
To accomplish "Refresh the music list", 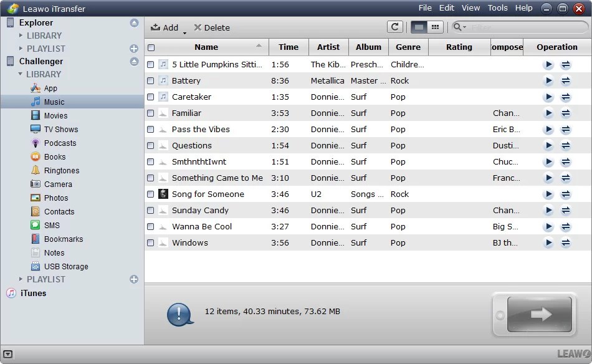I will [395, 27].
